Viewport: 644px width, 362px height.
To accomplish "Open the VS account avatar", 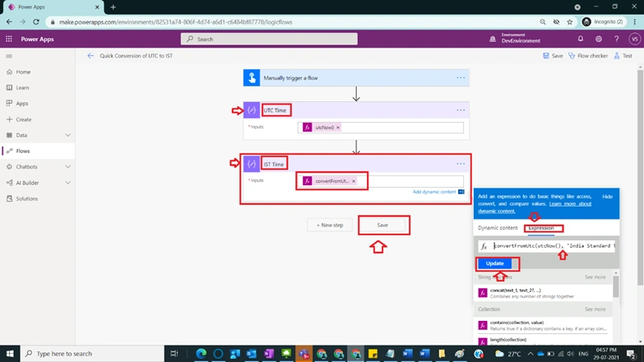I will 635,39.
